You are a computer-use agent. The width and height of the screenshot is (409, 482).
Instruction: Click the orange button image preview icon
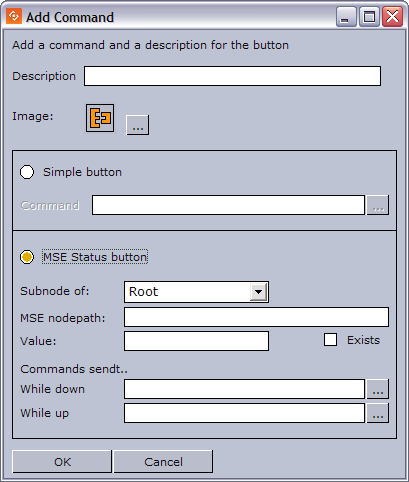[x=100, y=118]
